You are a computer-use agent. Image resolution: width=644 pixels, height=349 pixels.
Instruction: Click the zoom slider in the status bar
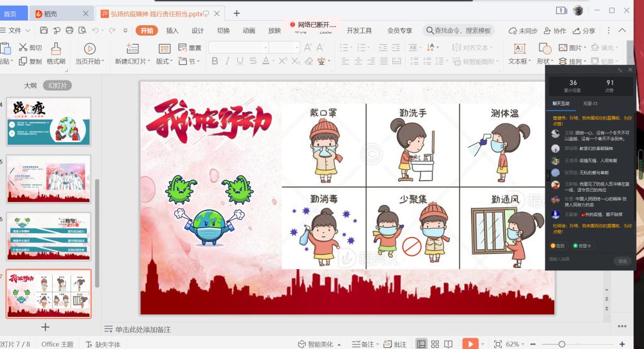(x=562, y=344)
